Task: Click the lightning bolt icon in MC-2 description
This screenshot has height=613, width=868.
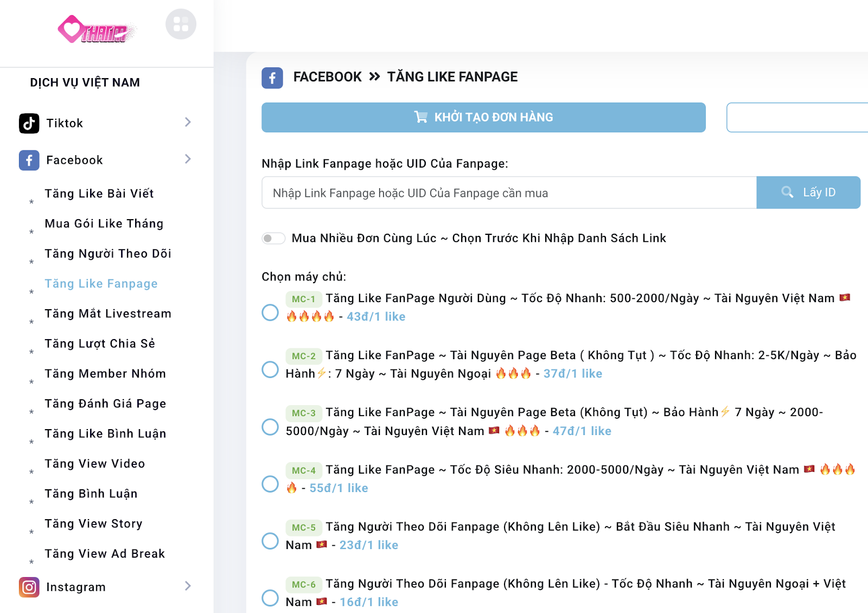Action: (x=322, y=373)
